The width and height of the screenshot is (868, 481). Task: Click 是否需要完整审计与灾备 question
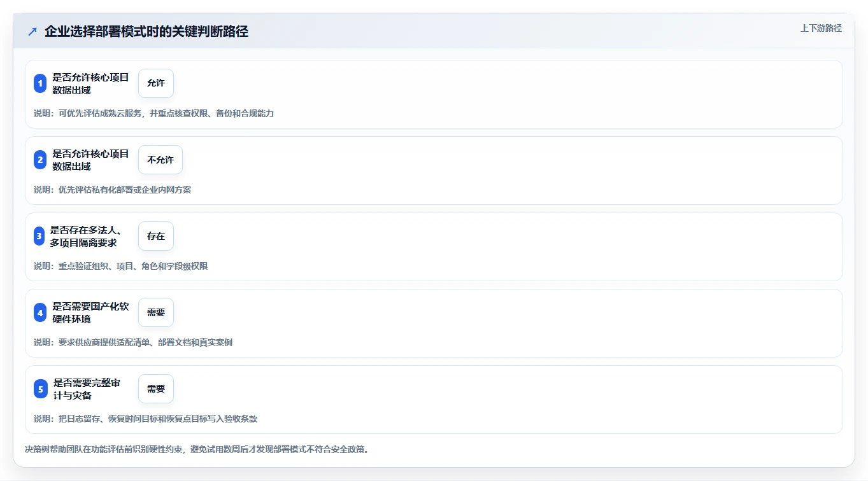point(87,389)
